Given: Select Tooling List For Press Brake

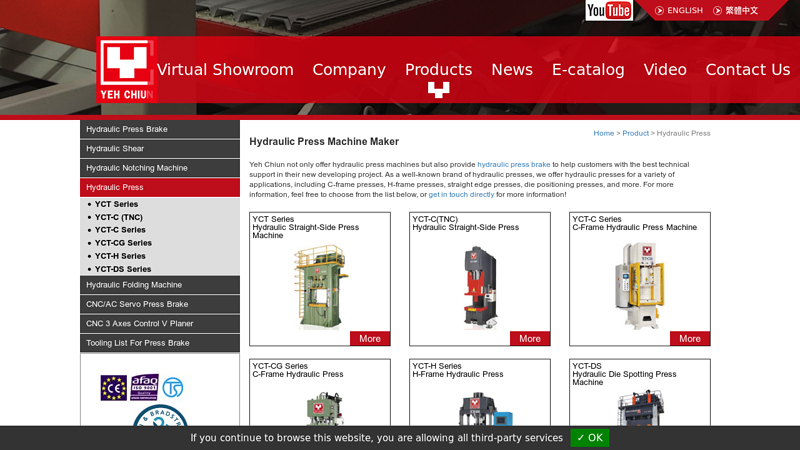Looking at the screenshot, I should (160, 343).
